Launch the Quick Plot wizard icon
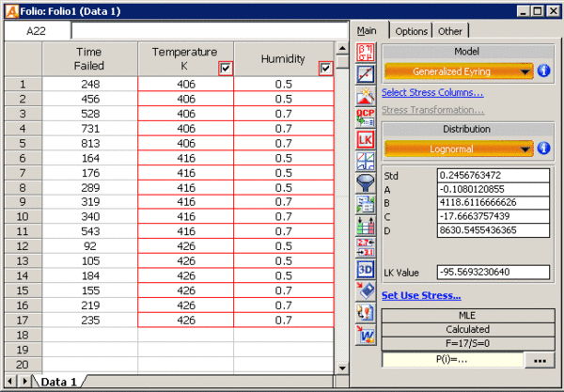This screenshot has width=564, height=392. tap(366, 96)
